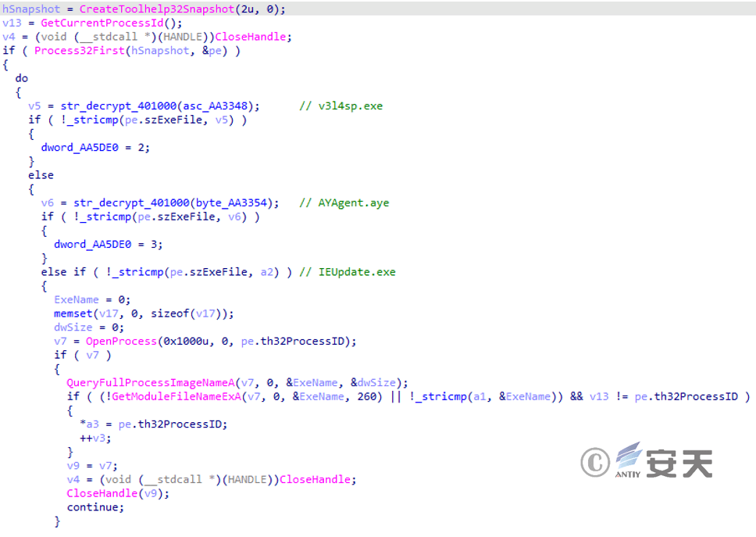
Task: Select the 'CloseHandle(v9);' call
Action: coord(118,493)
